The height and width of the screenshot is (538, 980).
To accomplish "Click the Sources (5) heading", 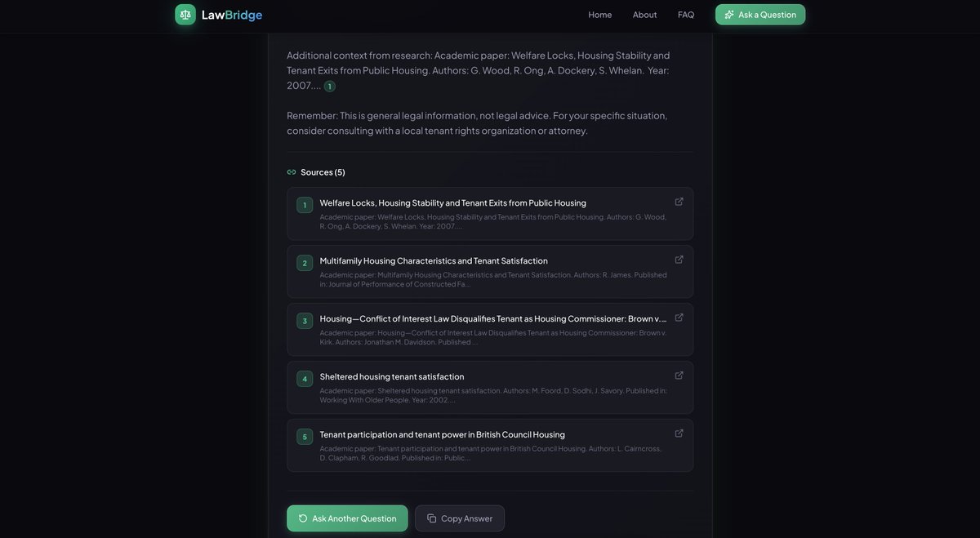I will pyautogui.click(x=323, y=172).
